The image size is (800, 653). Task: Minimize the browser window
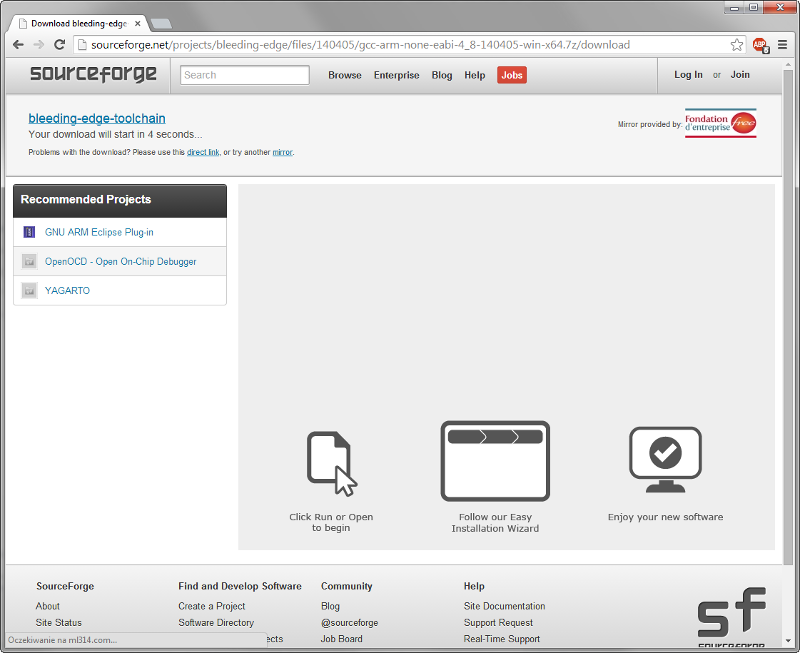tap(735, 7)
